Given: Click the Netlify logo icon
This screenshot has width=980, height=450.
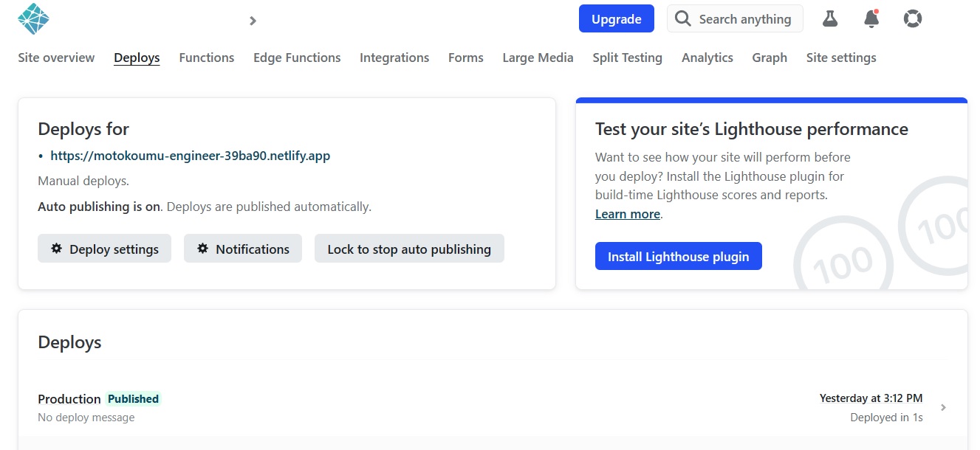Looking at the screenshot, I should coord(33,19).
